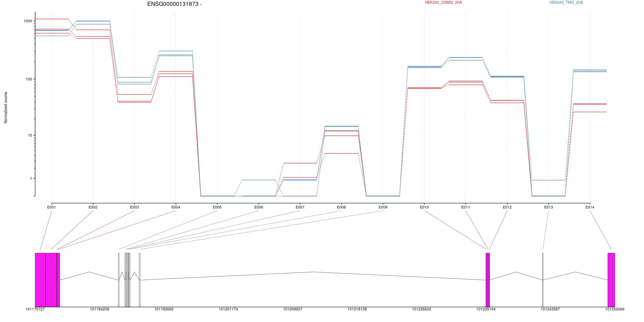
Task: Click exon label E005
Action: (217, 207)
